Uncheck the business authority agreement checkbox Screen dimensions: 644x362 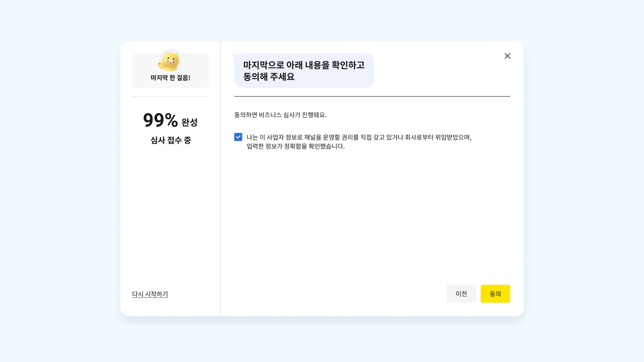pos(238,137)
